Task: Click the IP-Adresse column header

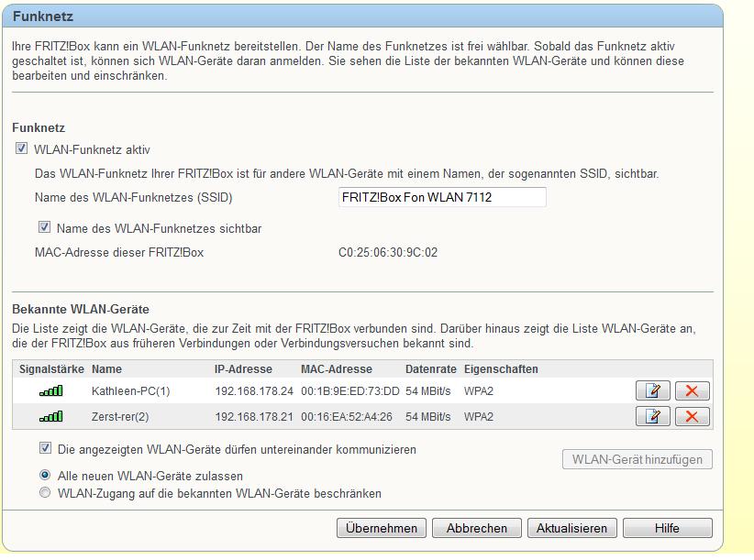Action: (x=243, y=368)
